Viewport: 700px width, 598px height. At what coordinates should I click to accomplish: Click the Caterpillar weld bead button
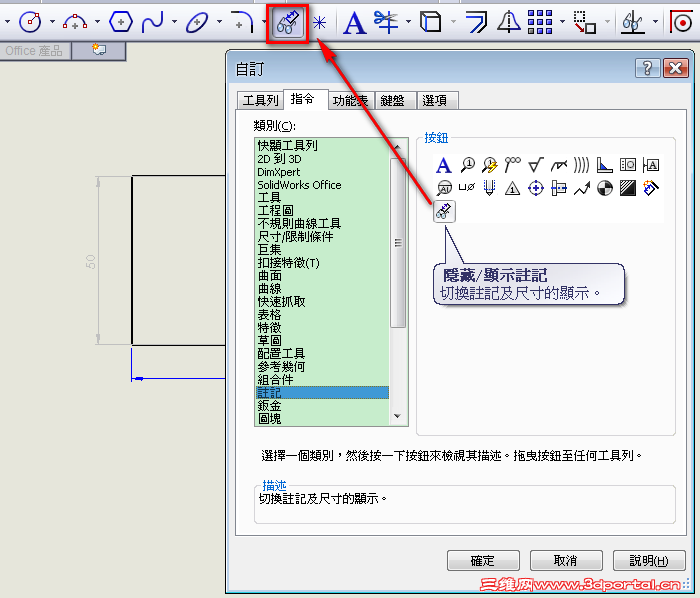582,165
